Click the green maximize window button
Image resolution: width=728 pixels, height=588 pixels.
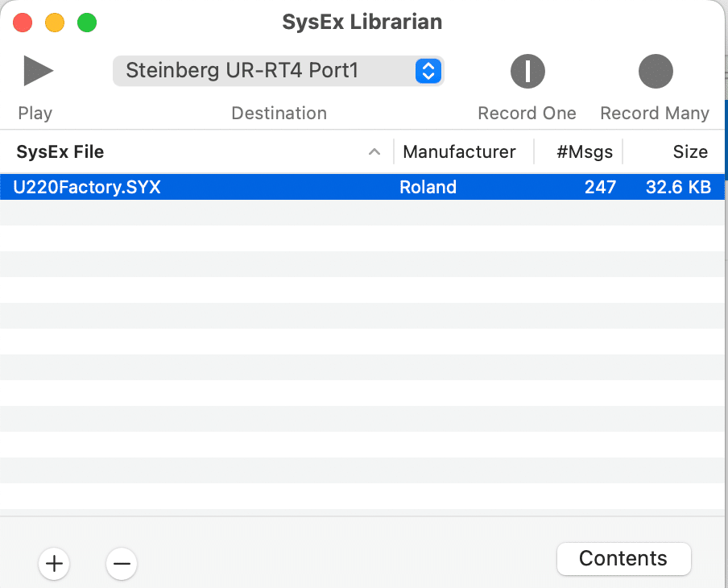tap(87, 23)
